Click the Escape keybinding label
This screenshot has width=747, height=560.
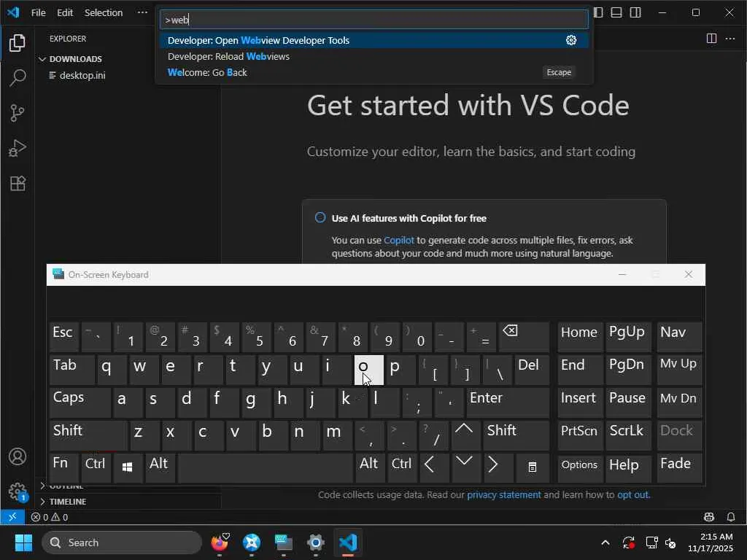click(x=559, y=72)
